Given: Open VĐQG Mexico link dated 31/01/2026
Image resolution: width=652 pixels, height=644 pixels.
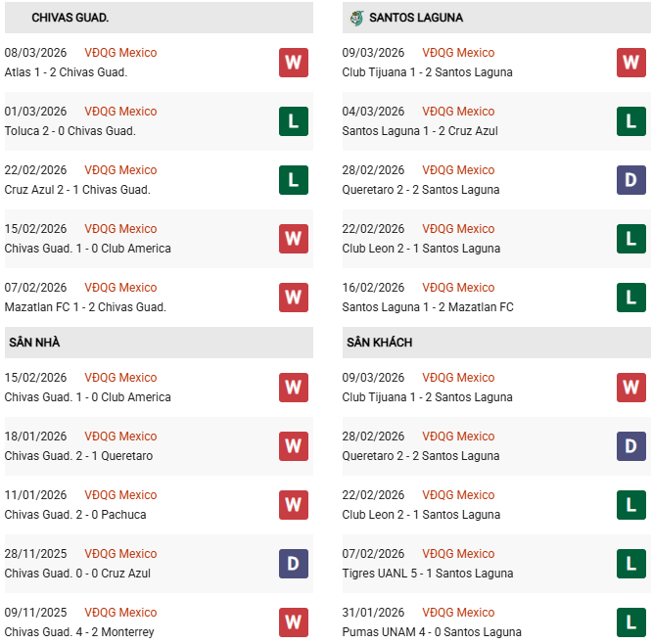Looking at the screenshot, I should 458,613.
